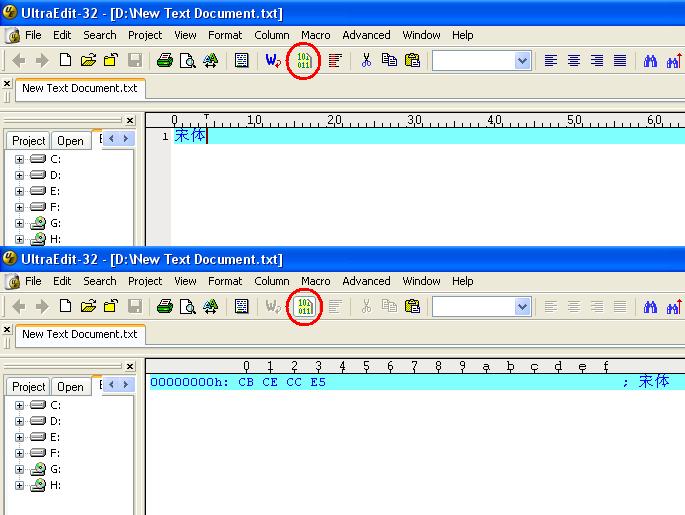Close the file tree panel in lower window

[x=130, y=366]
